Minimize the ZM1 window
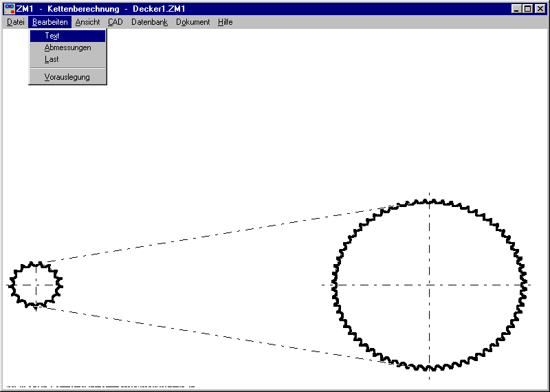The image size is (550, 392). 516,9
